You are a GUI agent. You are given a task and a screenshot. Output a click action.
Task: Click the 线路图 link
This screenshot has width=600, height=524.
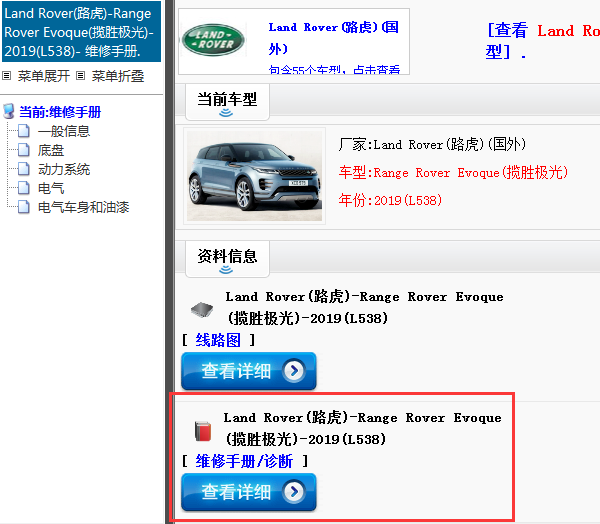point(218,340)
